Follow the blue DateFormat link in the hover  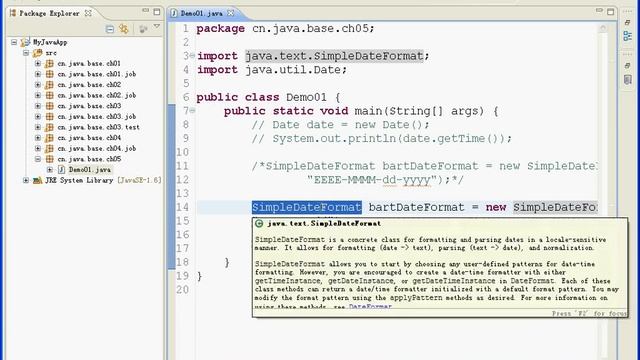tap(370, 306)
